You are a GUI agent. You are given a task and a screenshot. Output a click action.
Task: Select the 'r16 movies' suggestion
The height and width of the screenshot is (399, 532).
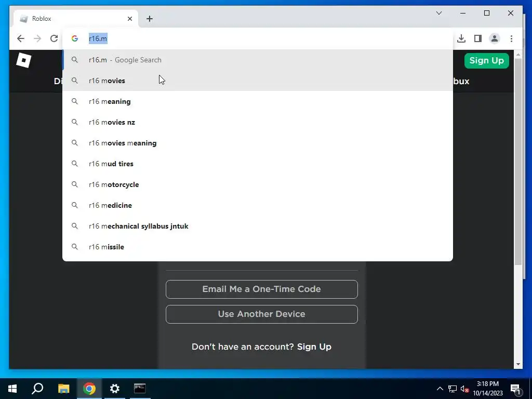tap(258, 81)
